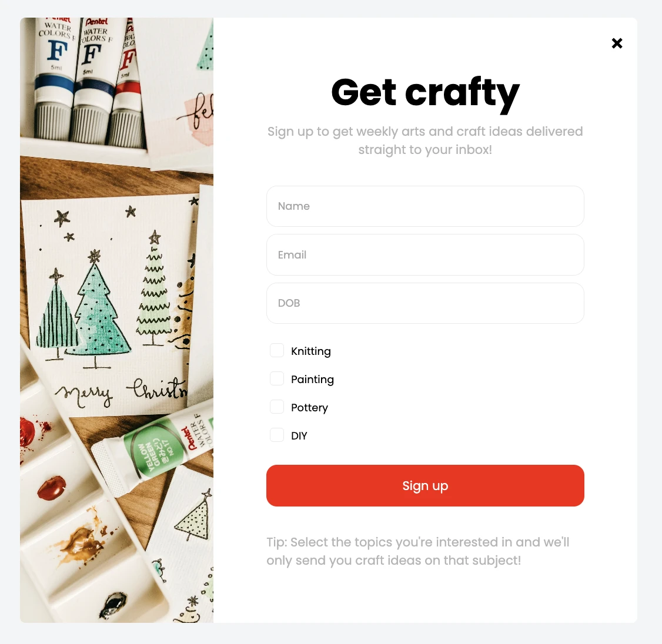The width and height of the screenshot is (662, 644).
Task: Click into the Email field
Action: 425,255
